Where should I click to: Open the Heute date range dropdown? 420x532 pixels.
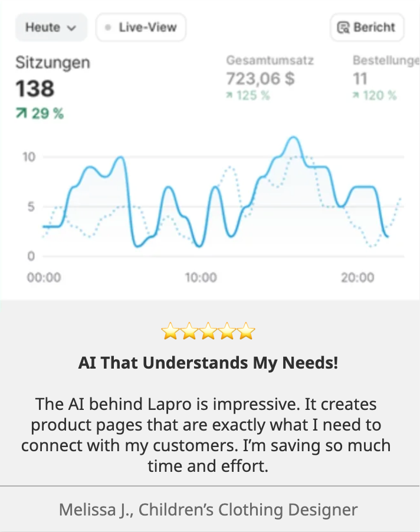pyautogui.click(x=51, y=28)
